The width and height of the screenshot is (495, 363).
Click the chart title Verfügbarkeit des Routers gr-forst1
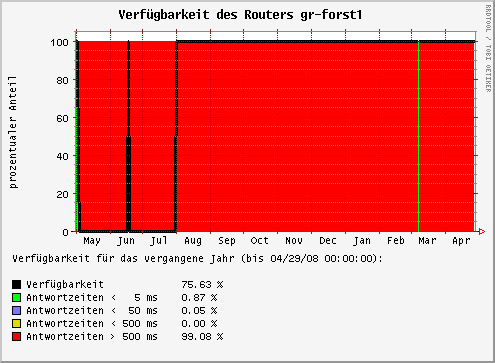coord(240,15)
